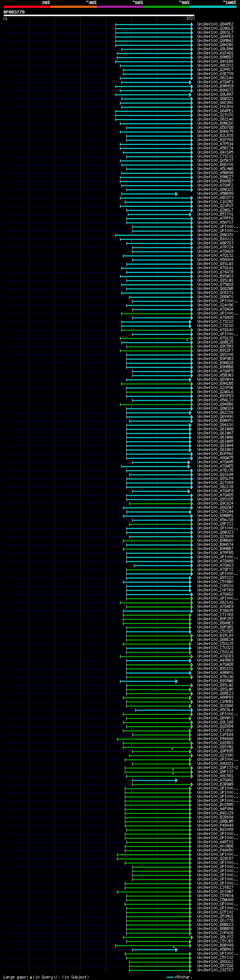Click hit label UniRef100_A3E7Y8

pyautogui.click(x=215, y=74)
